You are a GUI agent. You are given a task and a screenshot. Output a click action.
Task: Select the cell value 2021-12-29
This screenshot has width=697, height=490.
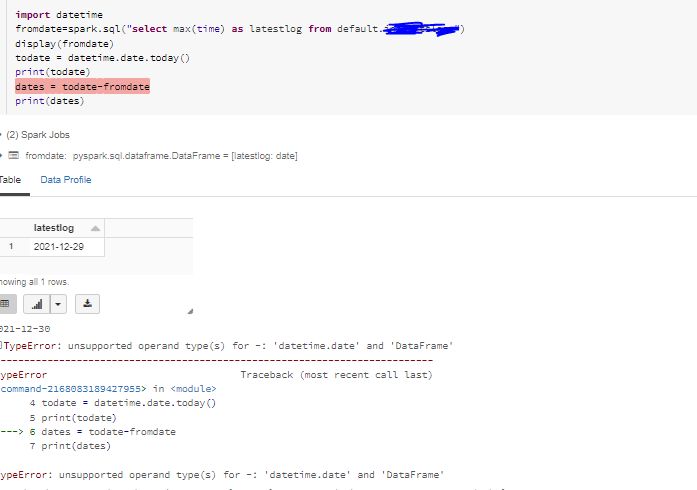(x=59, y=247)
